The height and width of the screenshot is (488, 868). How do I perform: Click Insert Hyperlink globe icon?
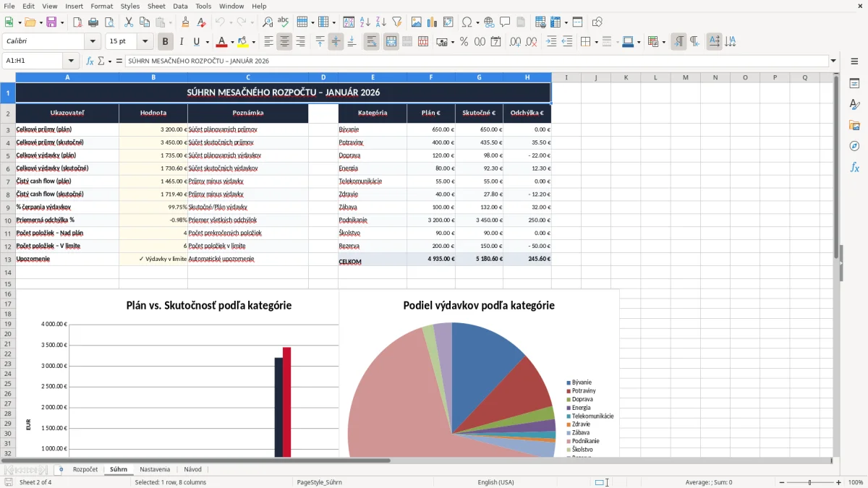(x=489, y=22)
